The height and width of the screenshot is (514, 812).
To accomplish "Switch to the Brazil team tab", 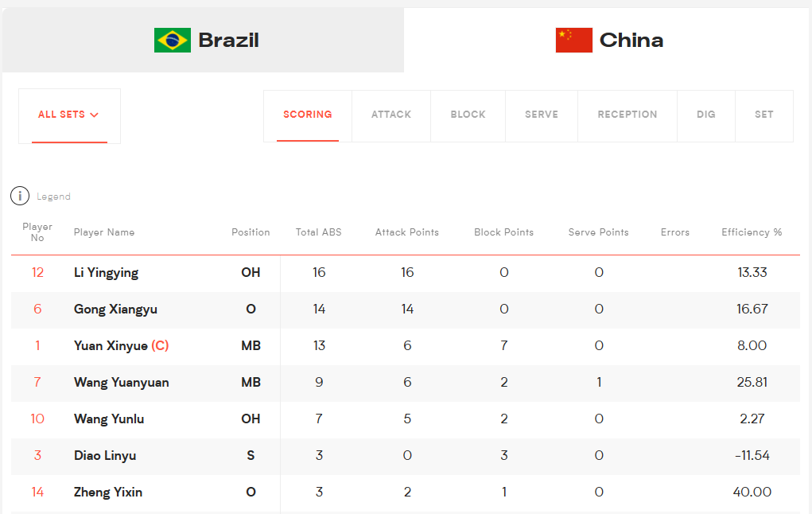I will tap(203, 41).
